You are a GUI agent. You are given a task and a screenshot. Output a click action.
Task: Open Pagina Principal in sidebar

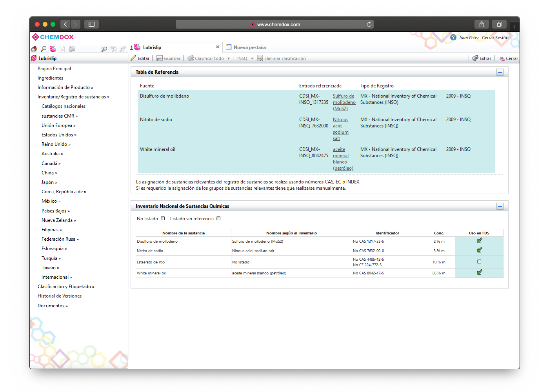[x=54, y=69]
